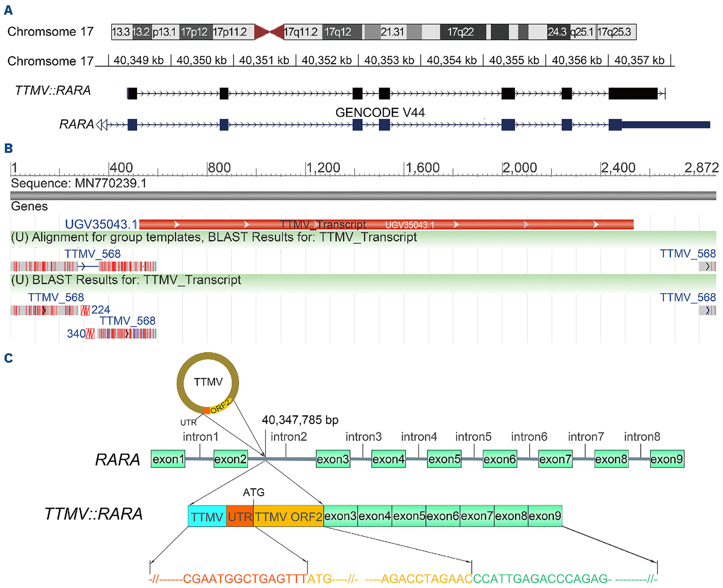Click the RARA exon9 green box
The width and height of the screenshot is (723, 588).
(667, 459)
